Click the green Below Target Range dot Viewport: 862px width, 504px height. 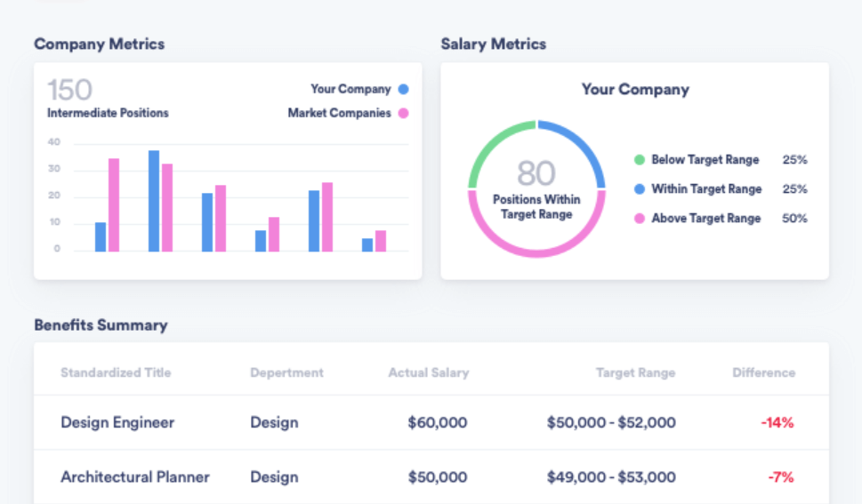coord(639,160)
